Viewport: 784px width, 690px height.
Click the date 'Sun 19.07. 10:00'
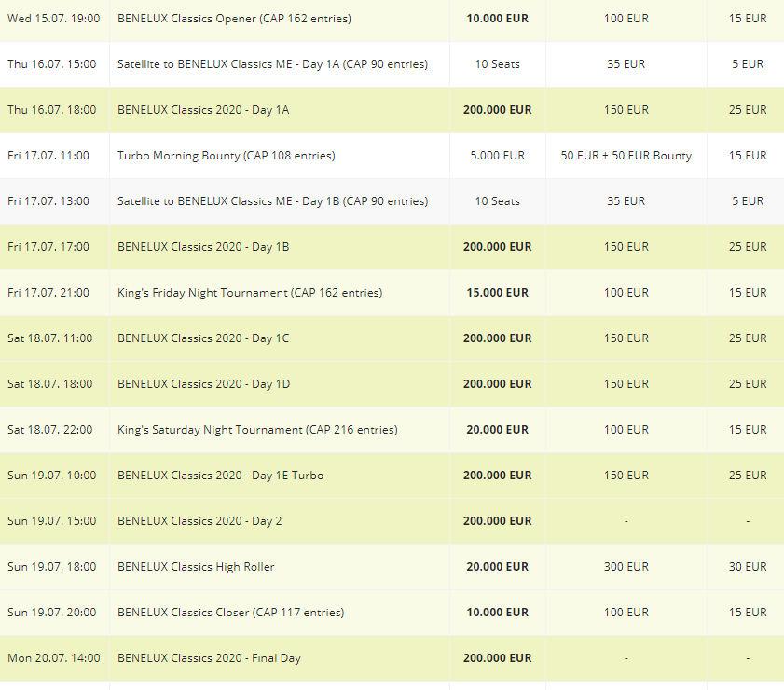point(52,475)
